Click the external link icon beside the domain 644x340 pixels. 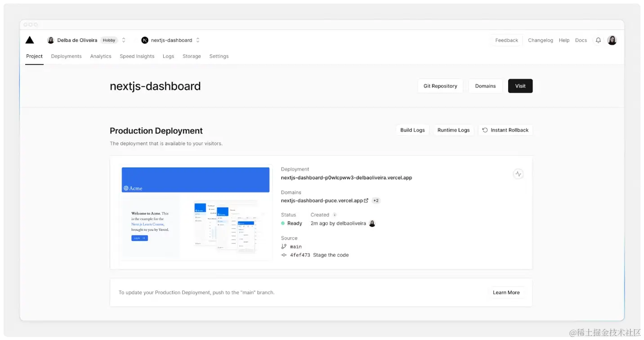[x=366, y=201]
